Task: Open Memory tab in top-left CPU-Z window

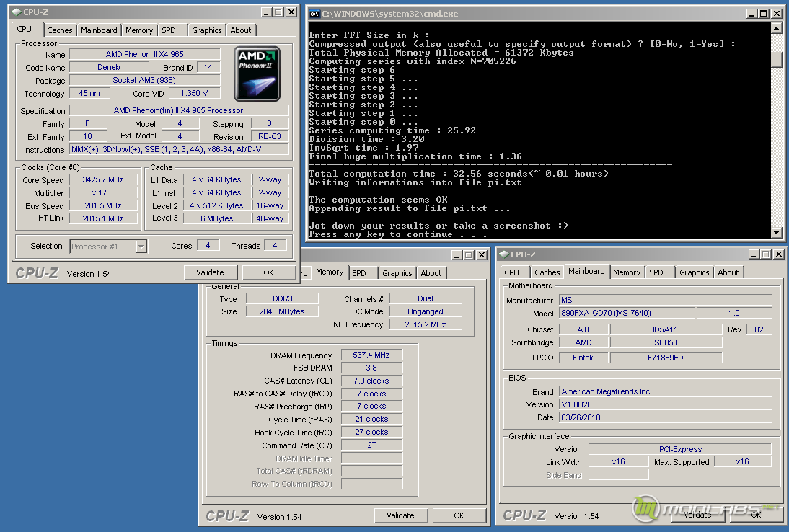Action: (x=139, y=30)
